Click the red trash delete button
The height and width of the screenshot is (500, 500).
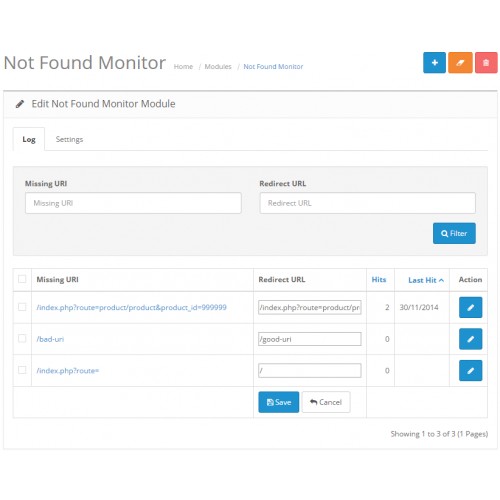(x=486, y=63)
